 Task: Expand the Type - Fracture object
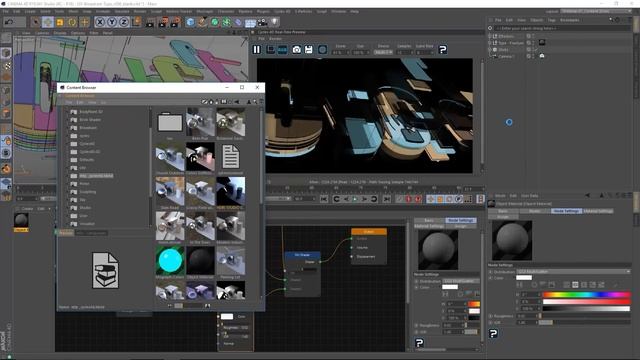490,42
